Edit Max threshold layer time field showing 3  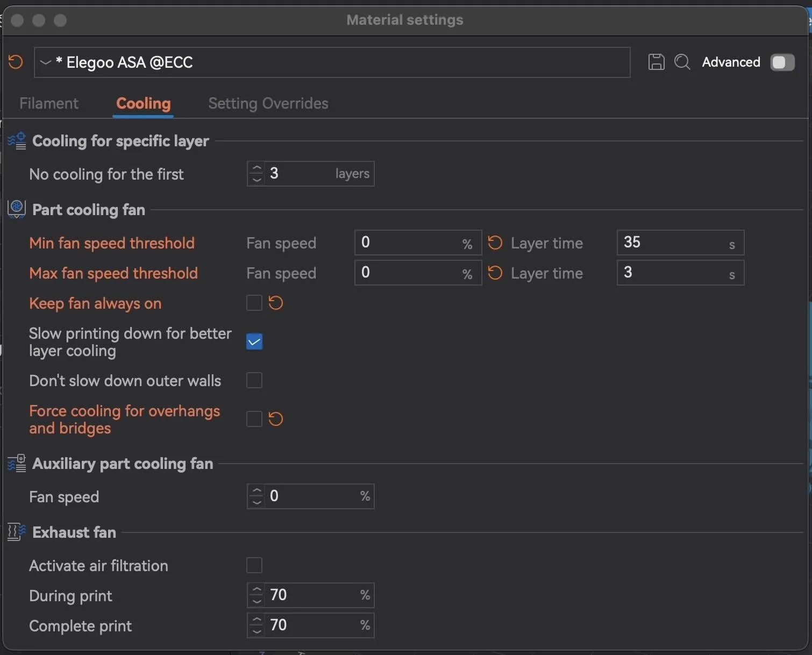click(680, 273)
